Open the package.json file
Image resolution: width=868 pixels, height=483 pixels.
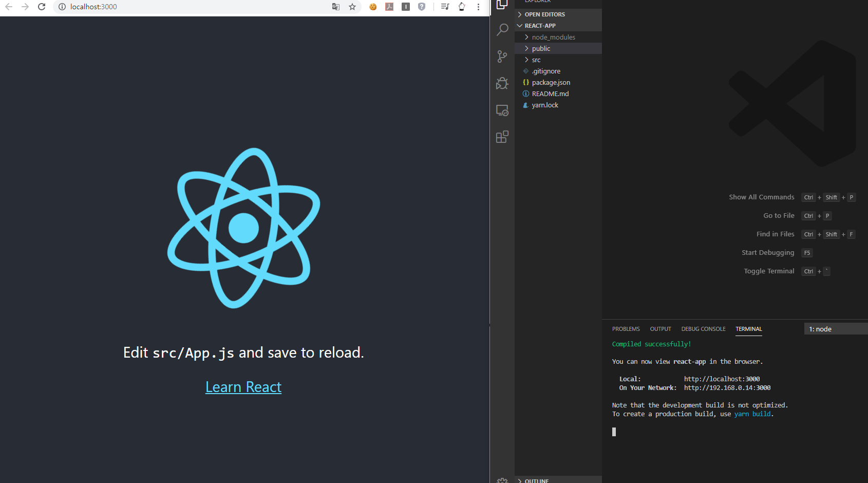coord(558,82)
